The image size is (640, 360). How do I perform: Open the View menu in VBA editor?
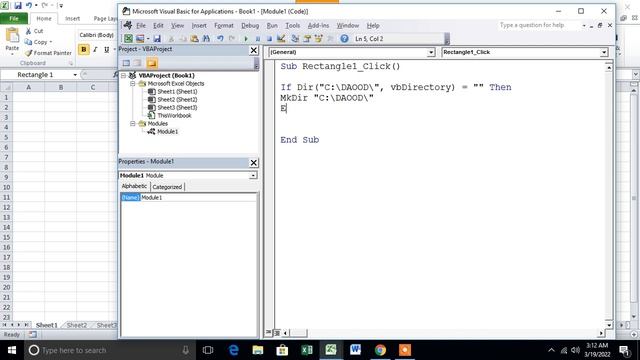177,25
